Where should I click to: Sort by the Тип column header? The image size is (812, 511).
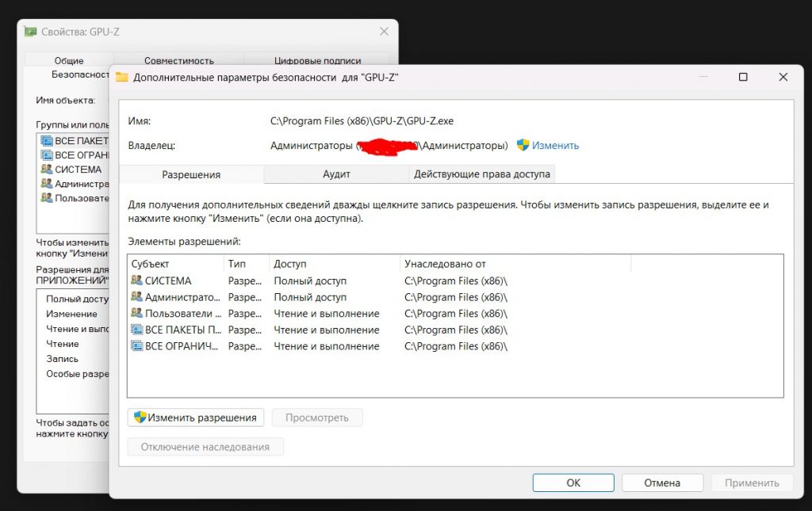click(247, 264)
